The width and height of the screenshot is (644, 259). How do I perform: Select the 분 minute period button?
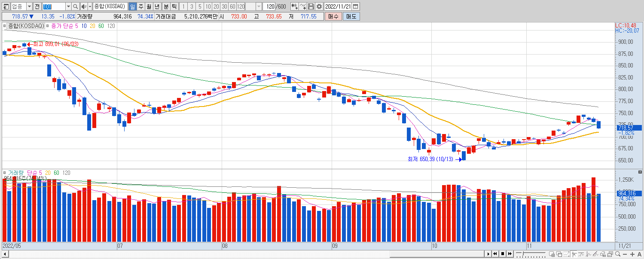coord(166,6)
